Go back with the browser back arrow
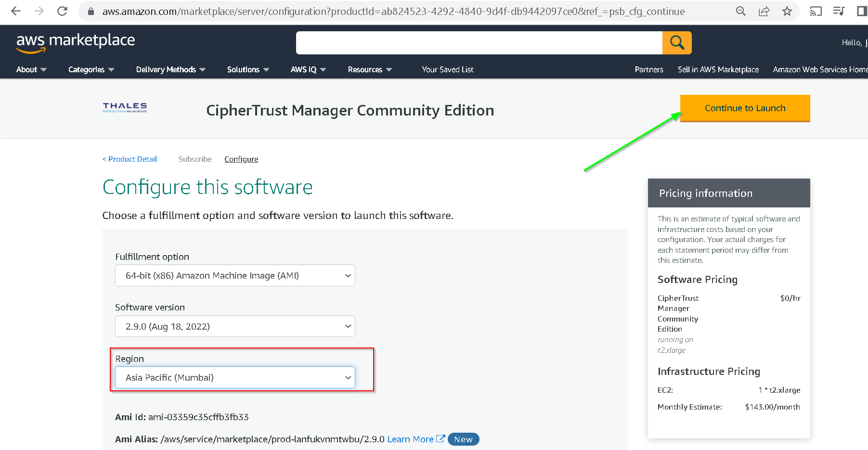 16,11
